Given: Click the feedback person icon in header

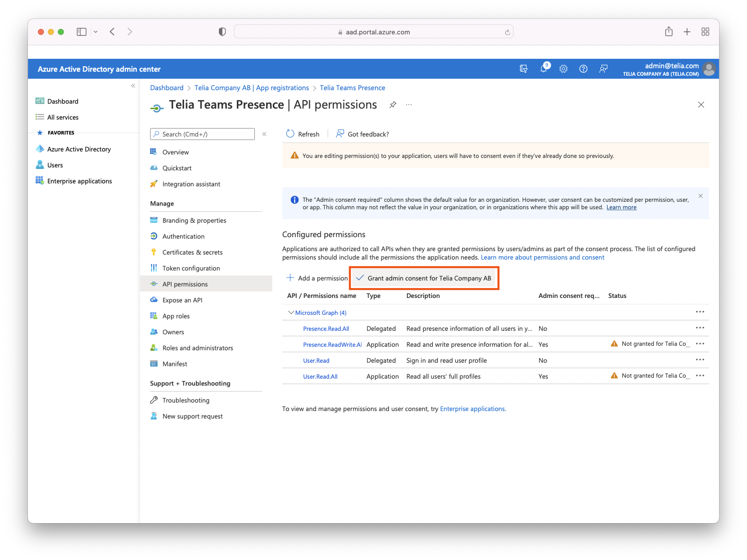Looking at the screenshot, I should (603, 69).
